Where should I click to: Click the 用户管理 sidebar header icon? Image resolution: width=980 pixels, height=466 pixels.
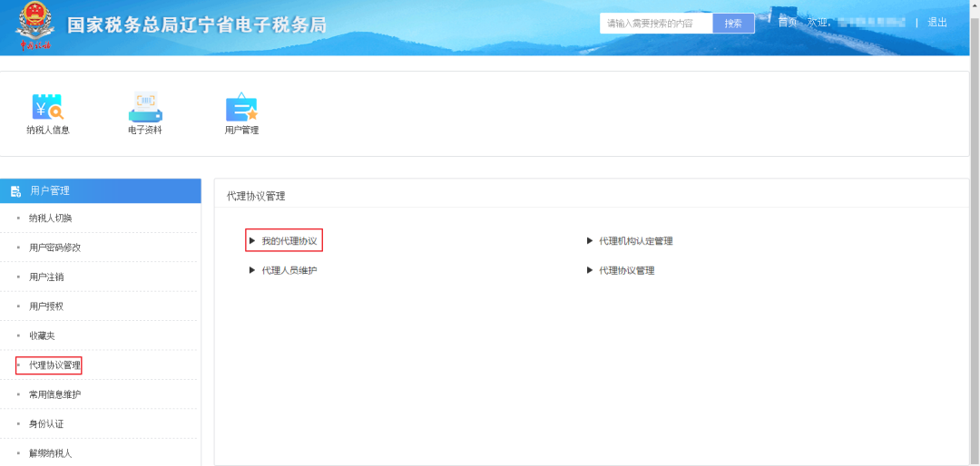click(16, 191)
